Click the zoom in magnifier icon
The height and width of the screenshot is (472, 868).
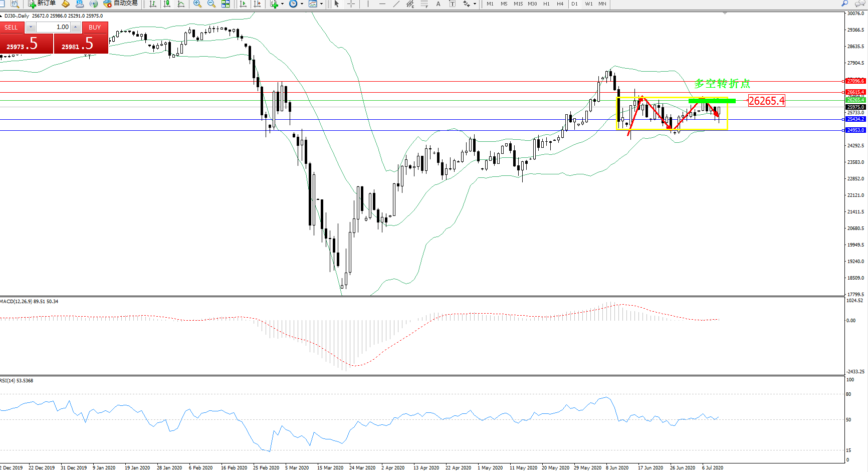(197, 4)
